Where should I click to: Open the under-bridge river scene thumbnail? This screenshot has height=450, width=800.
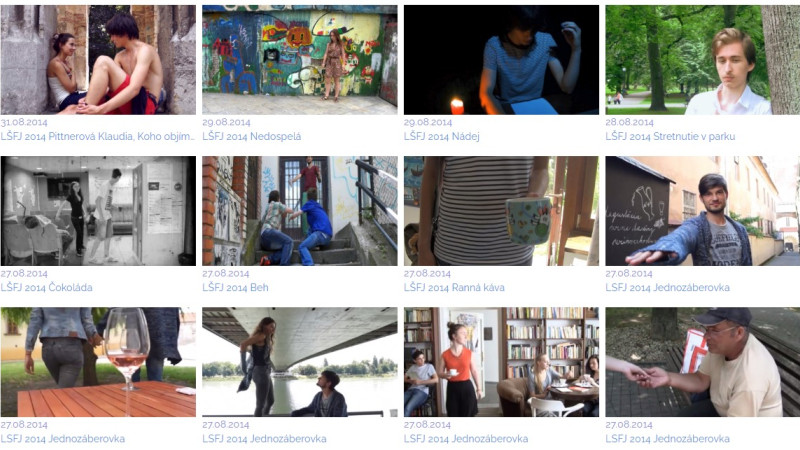pos(299,362)
